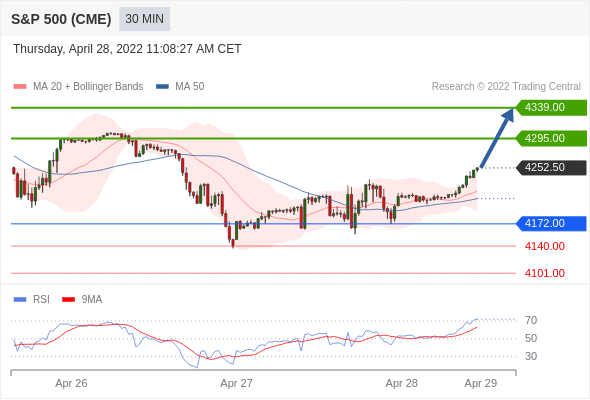Click the blue upward forecast arrow

point(497,138)
